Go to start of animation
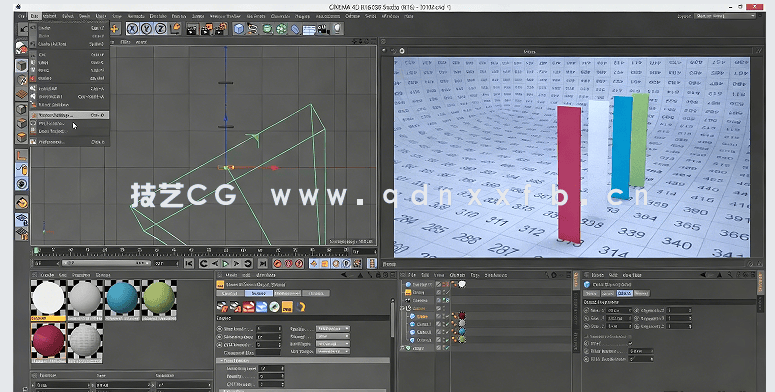This screenshot has height=392, width=775. [189, 263]
